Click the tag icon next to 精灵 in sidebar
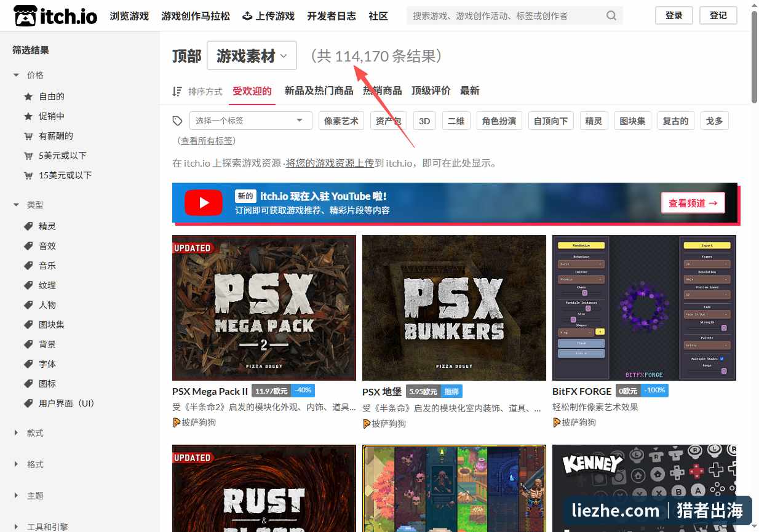Viewport: 759px width, 532px height. pos(28,226)
